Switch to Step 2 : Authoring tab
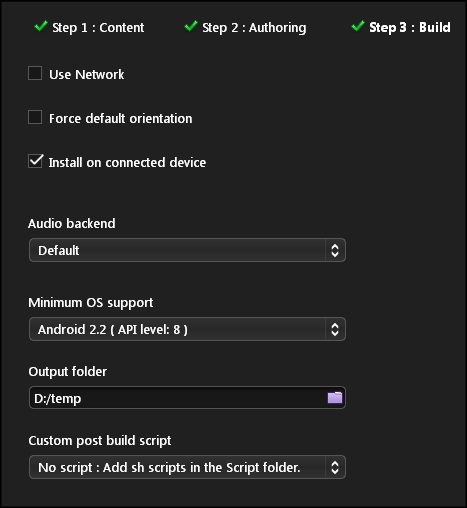This screenshot has height=508, width=467. pos(254,28)
